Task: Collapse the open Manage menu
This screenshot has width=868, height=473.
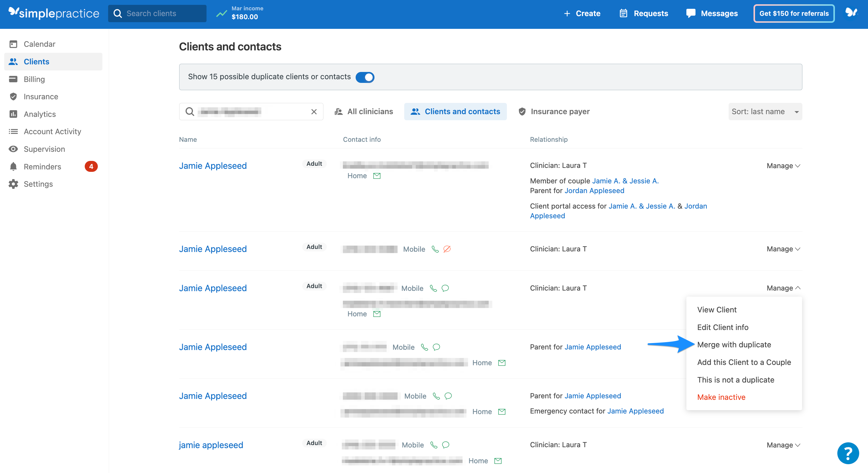Action: (x=783, y=288)
